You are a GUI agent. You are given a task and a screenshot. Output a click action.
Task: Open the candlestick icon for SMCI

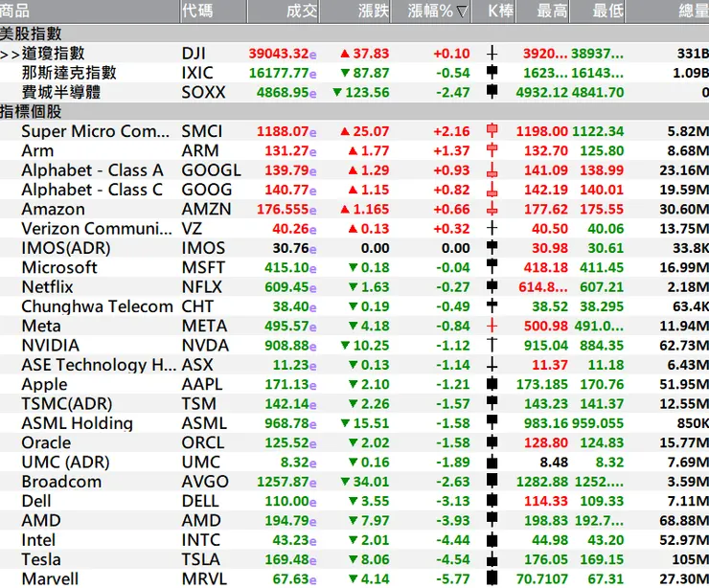tap(492, 131)
